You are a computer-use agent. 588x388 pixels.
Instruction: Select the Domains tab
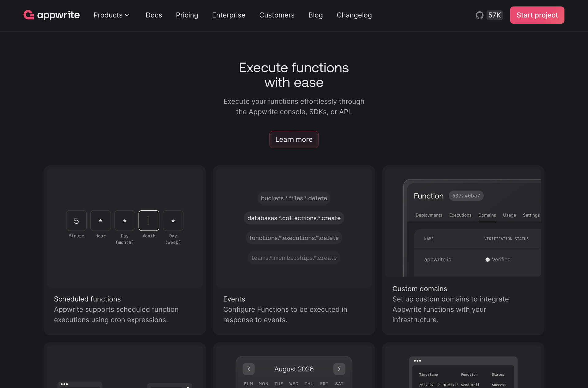[x=487, y=215]
